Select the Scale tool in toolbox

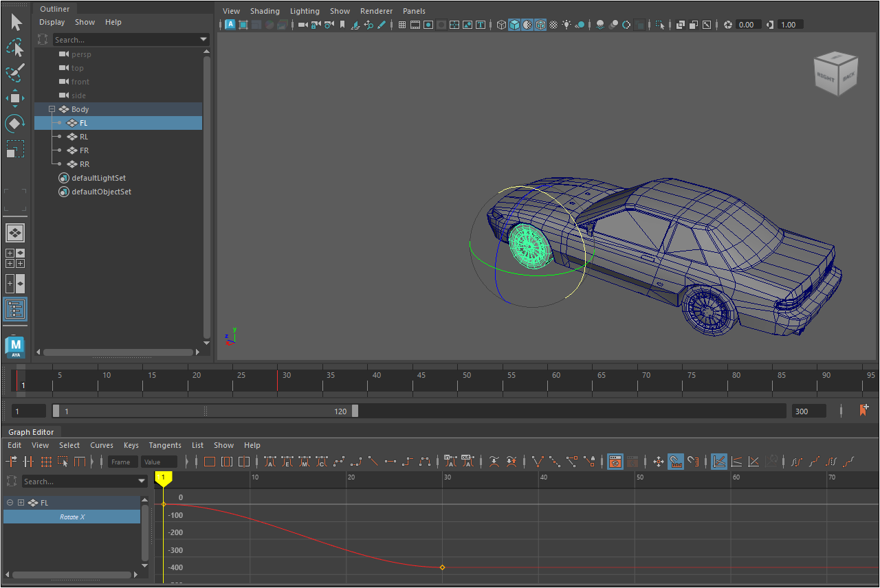pos(15,149)
